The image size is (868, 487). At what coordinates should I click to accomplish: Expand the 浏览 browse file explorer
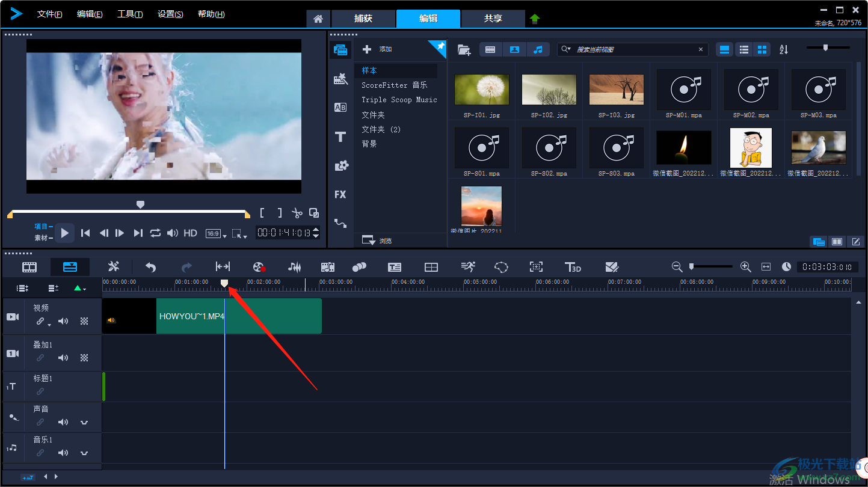[377, 240]
